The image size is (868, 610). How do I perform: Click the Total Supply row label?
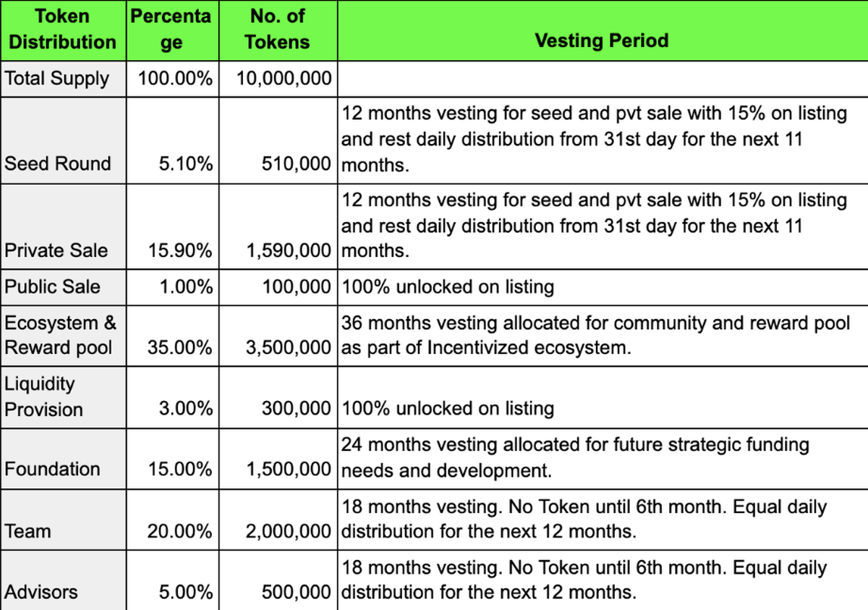(x=57, y=78)
